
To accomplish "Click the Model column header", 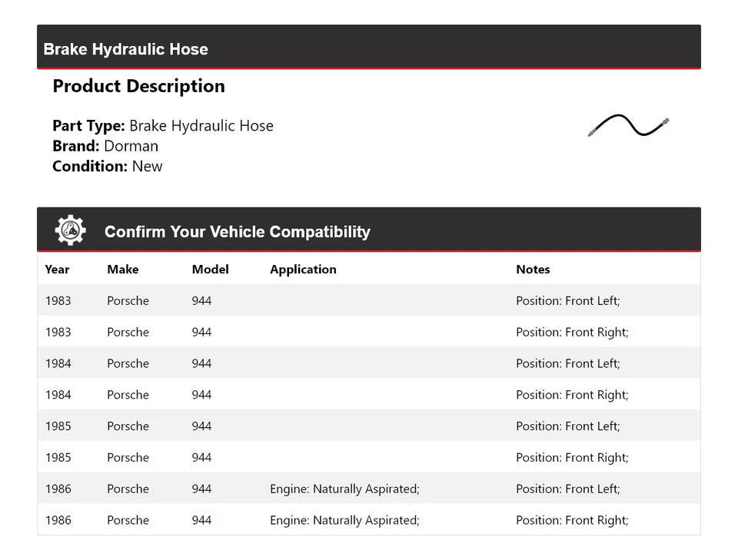I will tap(210, 270).
